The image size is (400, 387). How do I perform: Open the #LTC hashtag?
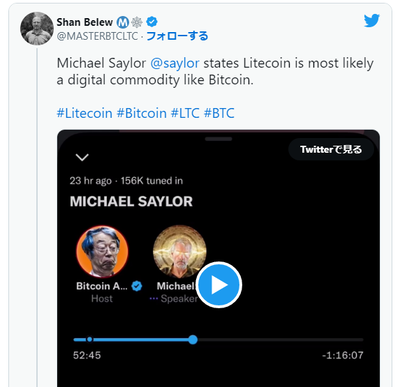pos(185,113)
